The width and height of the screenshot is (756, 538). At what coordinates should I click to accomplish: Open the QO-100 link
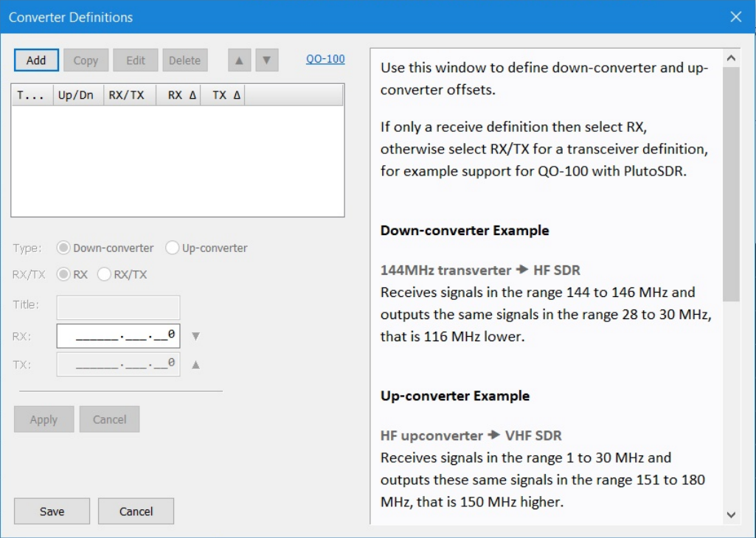coord(325,59)
